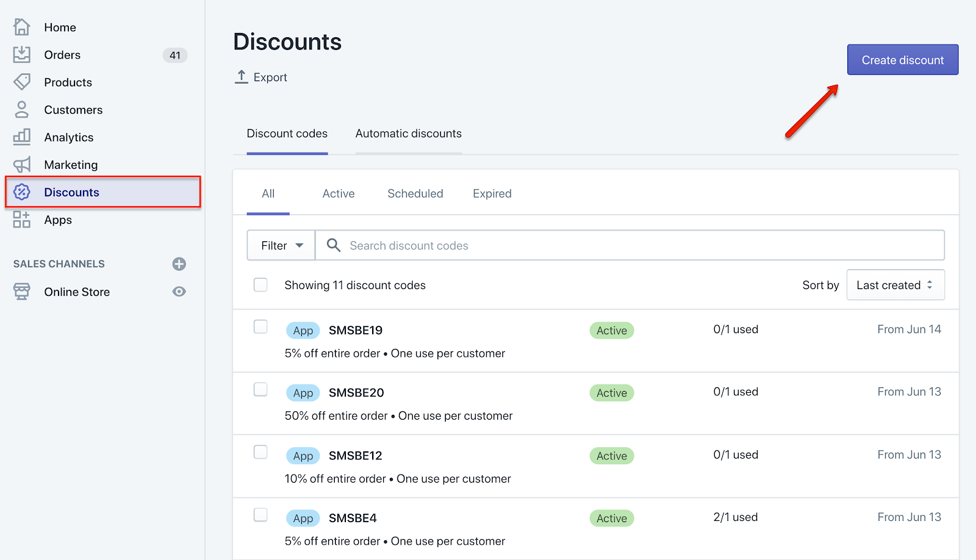Viewport: 976px width, 560px height.
Task: Open Customers using the person icon
Action: click(21, 109)
